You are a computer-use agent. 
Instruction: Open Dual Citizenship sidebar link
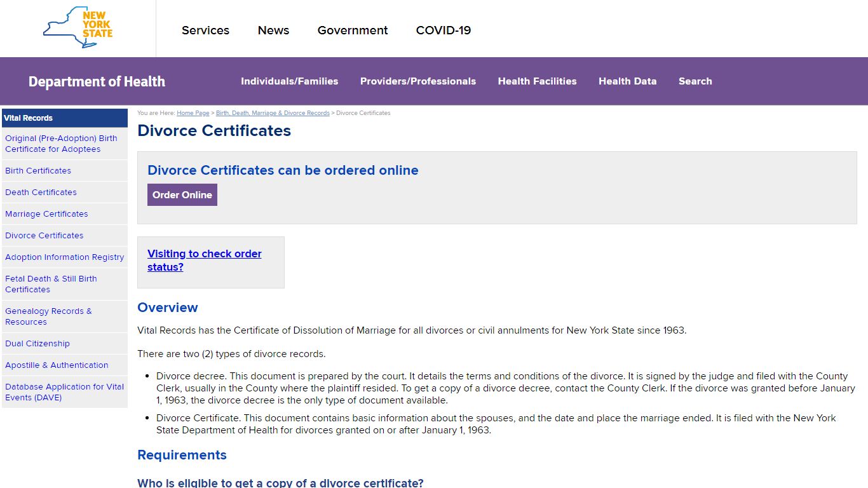[65, 344]
